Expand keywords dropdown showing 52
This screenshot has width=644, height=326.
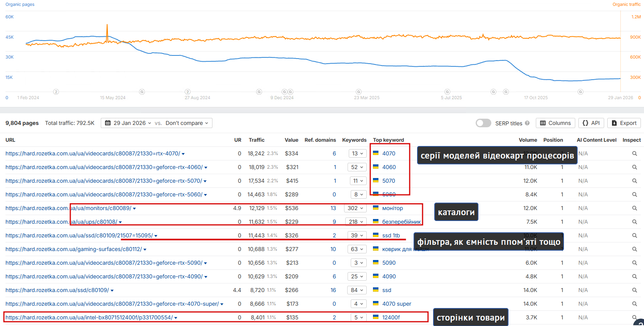357,167
